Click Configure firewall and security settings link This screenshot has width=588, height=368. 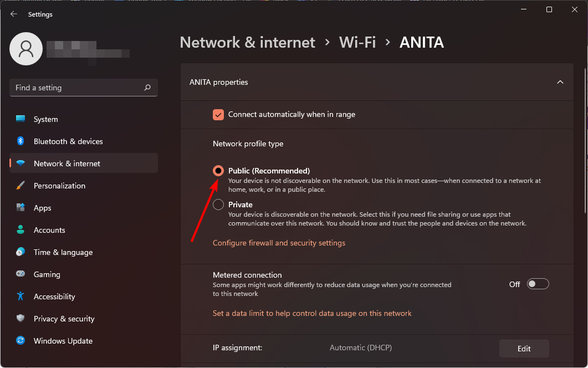[279, 243]
